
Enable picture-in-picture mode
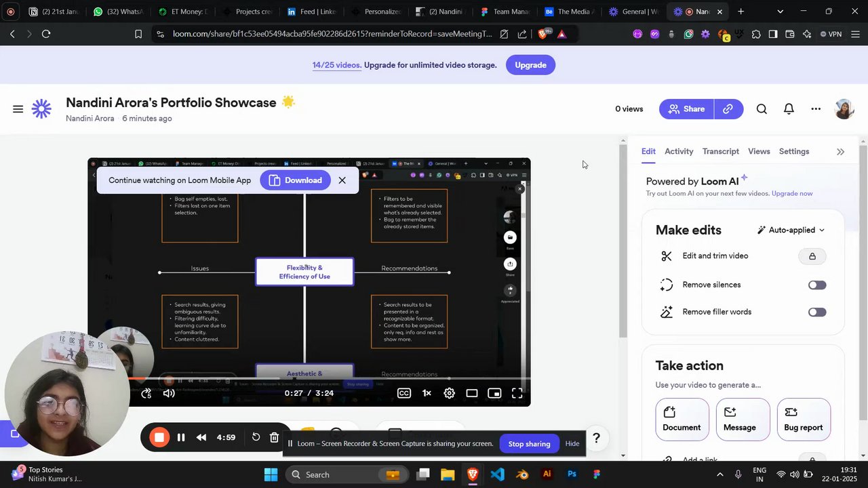click(494, 393)
